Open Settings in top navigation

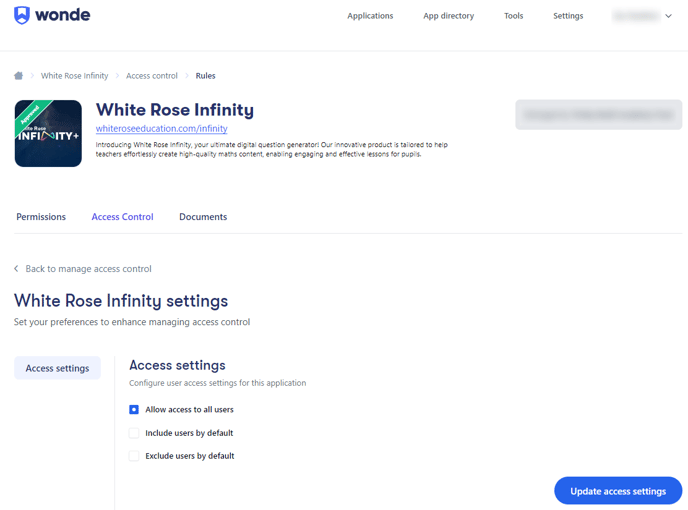tap(568, 16)
